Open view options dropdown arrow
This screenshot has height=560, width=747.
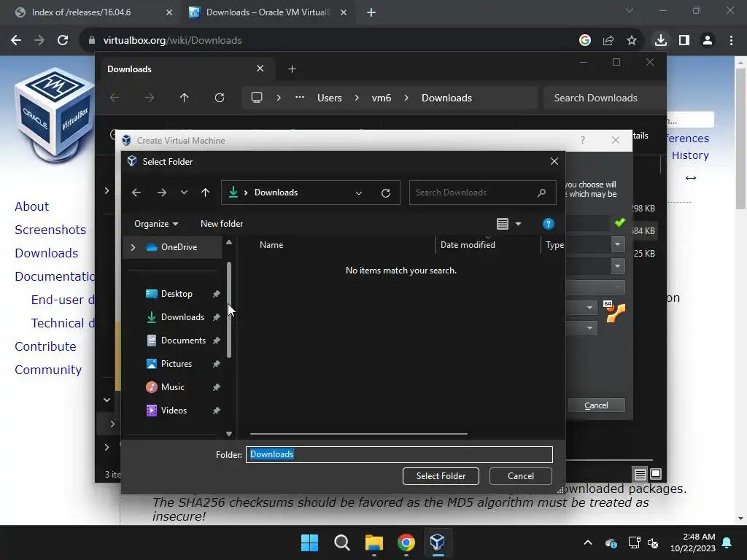click(x=519, y=224)
